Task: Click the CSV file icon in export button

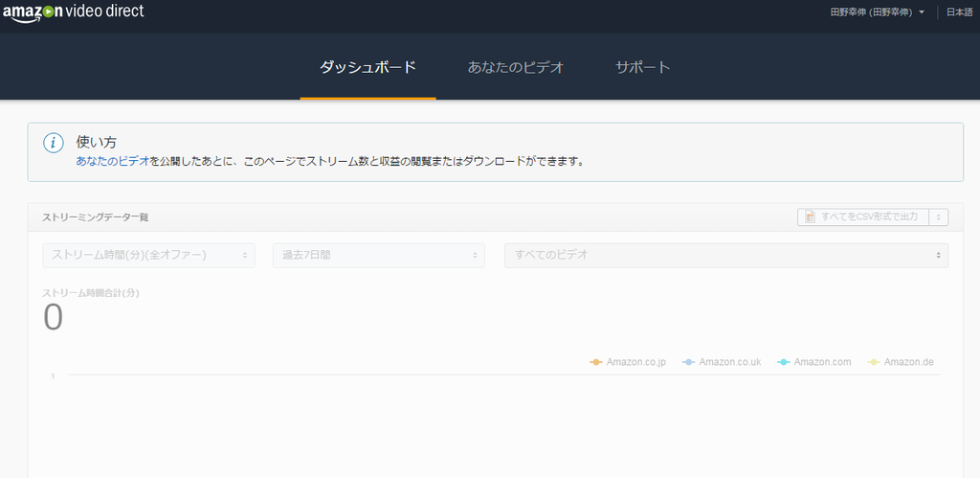Action: click(810, 217)
